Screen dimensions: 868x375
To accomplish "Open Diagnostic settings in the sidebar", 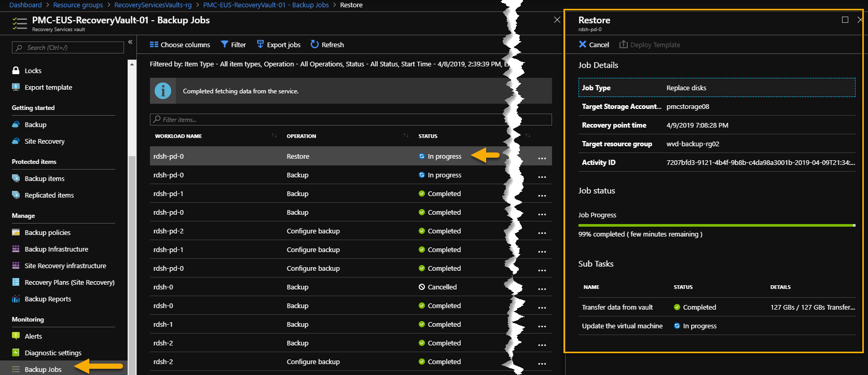I will (x=53, y=353).
